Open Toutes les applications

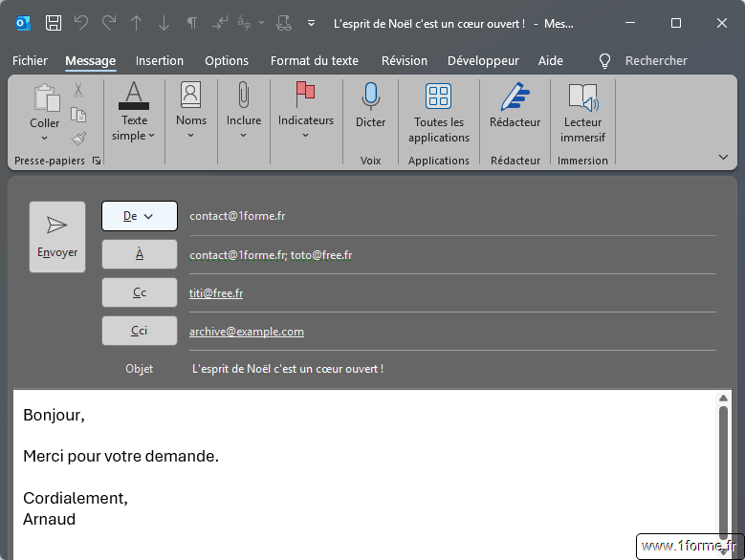[x=439, y=113]
